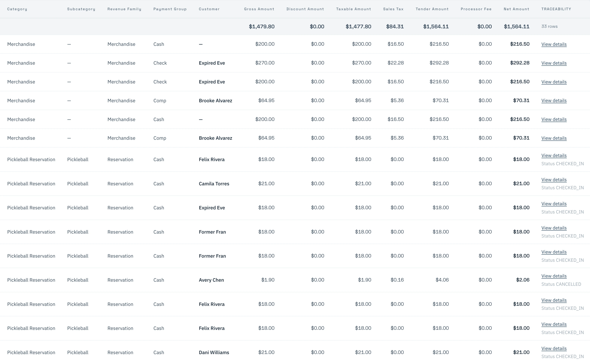Click the Tender Amount column header

432,9
